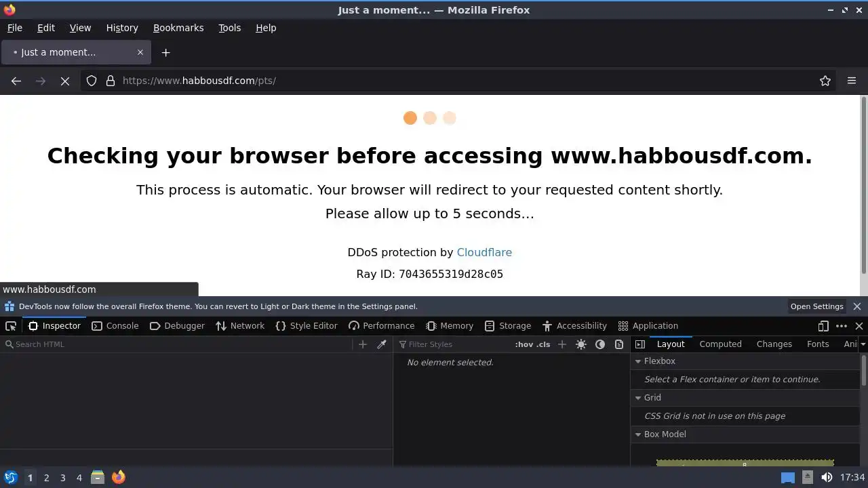Toggle dark color scheme simulation
Image resolution: width=868 pixels, height=488 pixels.
pos(600,344)
